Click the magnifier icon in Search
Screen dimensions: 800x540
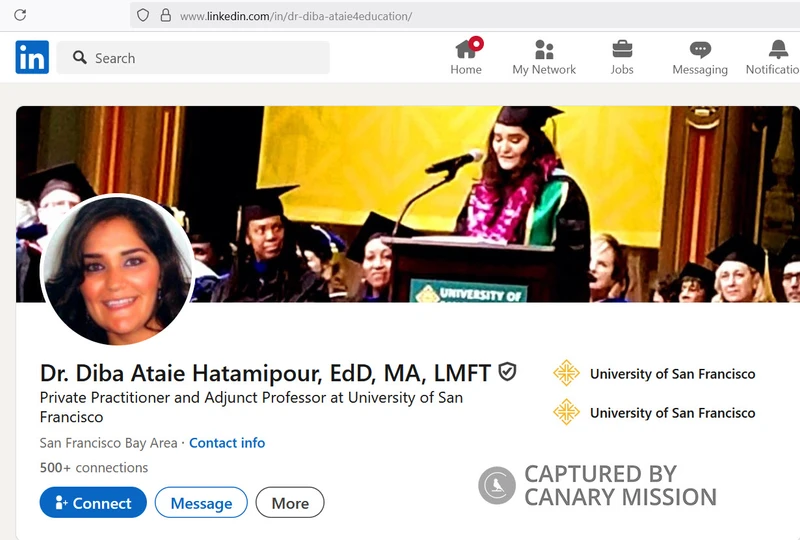(x=80, y=57)
